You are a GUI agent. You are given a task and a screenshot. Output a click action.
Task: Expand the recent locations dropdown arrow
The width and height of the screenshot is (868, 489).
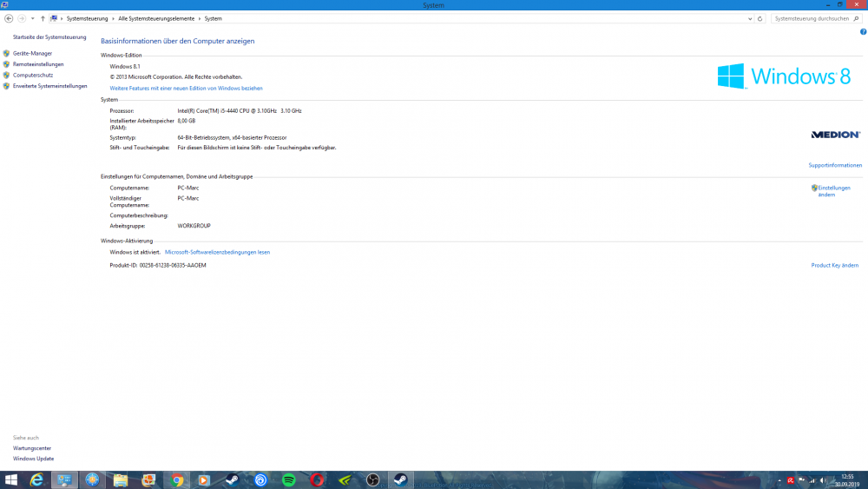click(x=33, y=18)
